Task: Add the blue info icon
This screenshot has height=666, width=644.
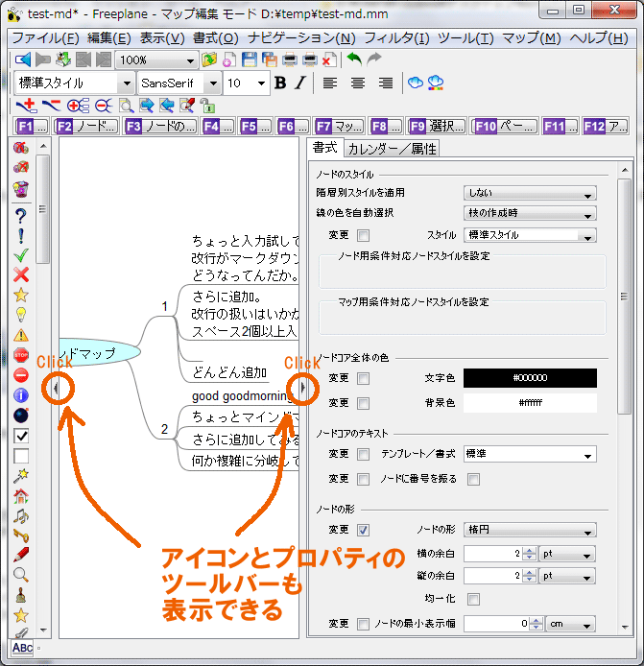Action: coord(21,395)
